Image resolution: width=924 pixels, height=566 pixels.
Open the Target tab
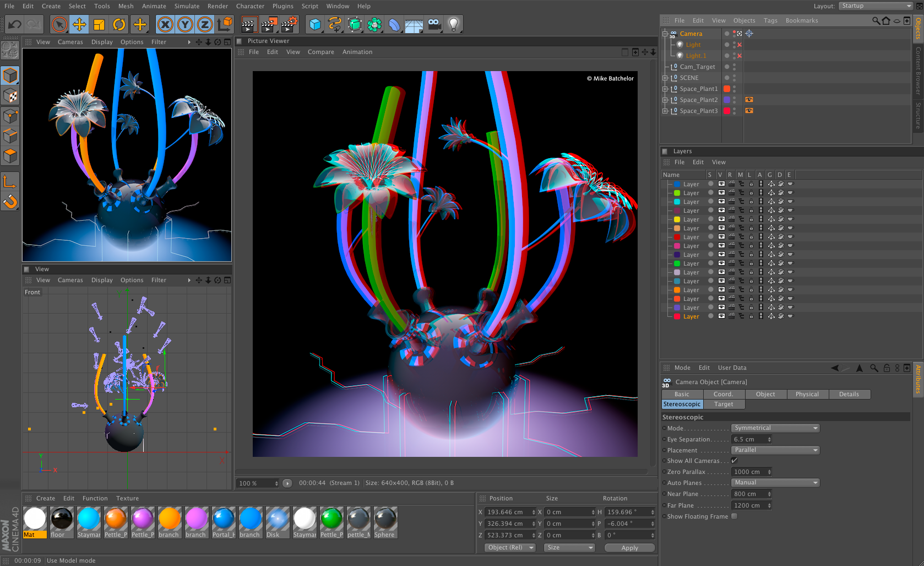pos(724,404)
